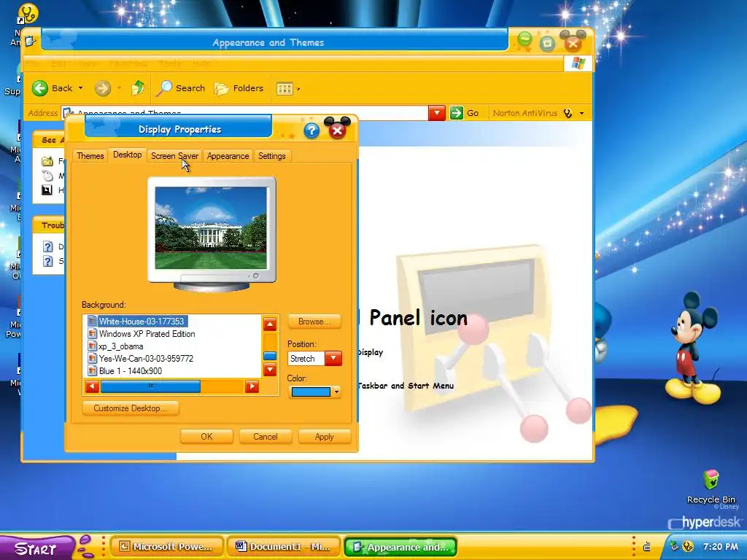Open the Forward button history dropdown arrow
This screenshot has width=747, height=560.
coord(119,88)
